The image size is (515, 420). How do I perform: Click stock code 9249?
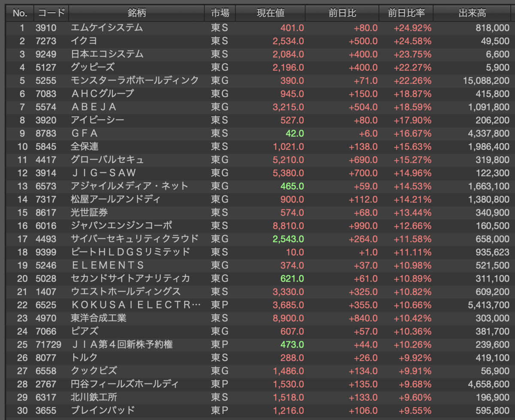pyautogui.click(x=46, y=55)
